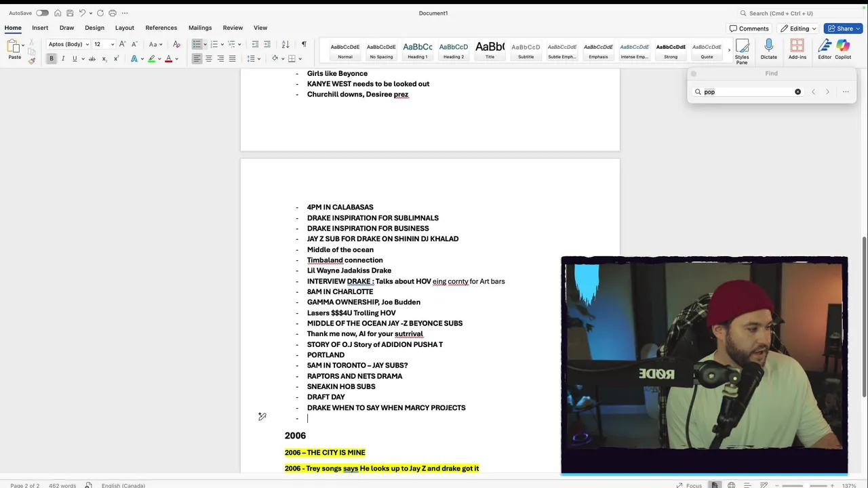The image size is (868, 488).
Task: Increase font size with larger A
Action: (x=122, y=44)
